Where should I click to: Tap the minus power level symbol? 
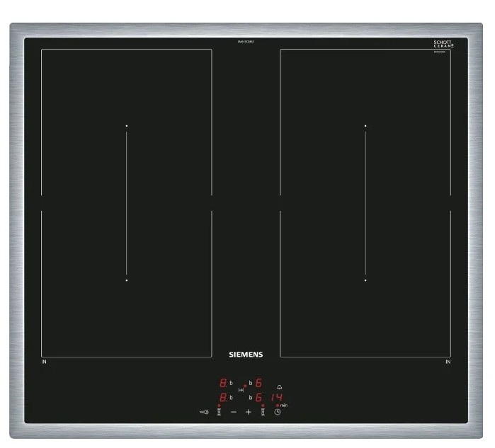[x=234, y=412]
